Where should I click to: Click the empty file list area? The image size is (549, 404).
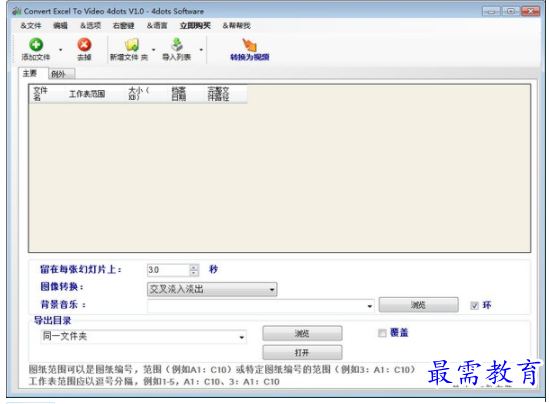pyautogui.click(x=279, y=177)
